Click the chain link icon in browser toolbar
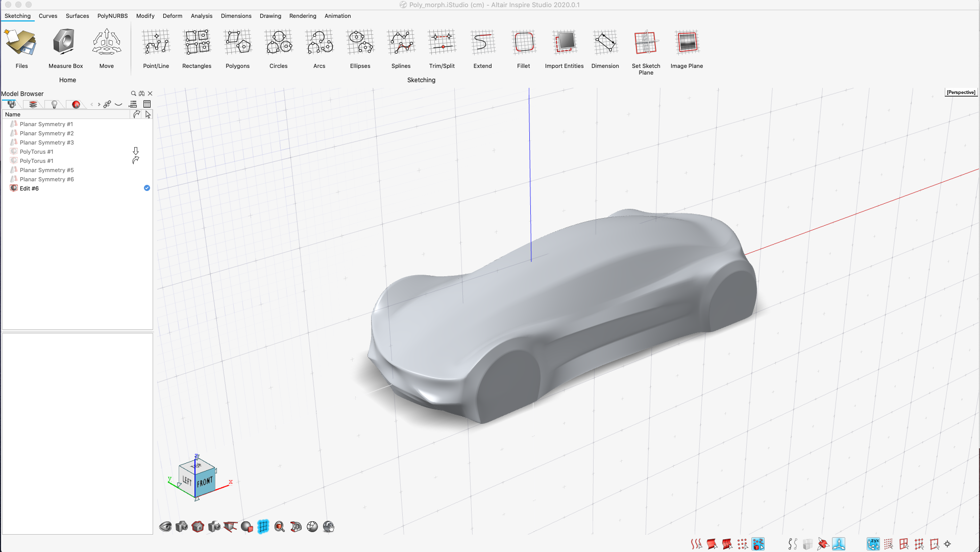This screenshot has width=980, height=552. pyautogui.click(x=107, y=104)
